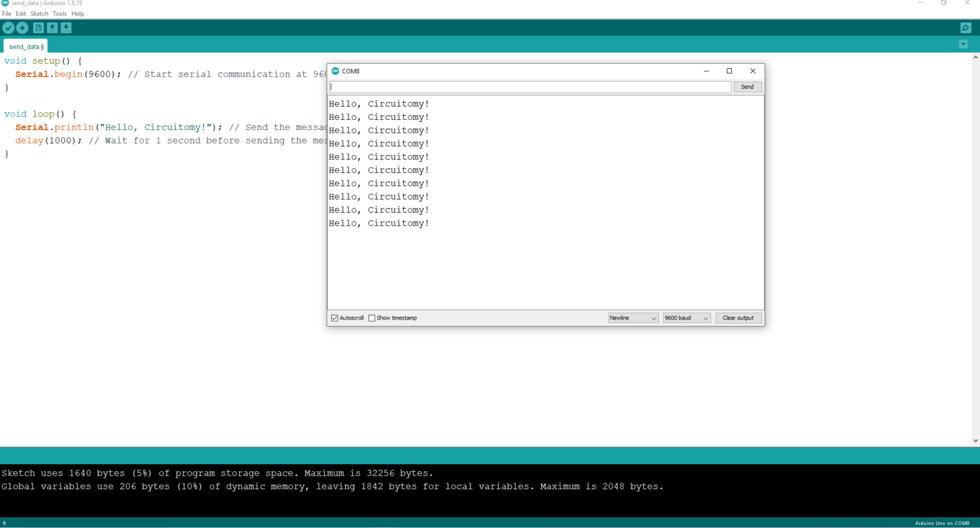The image size is (980, 528).
Task: Select the New sketch icon
Action: click(x=38, y=27)
